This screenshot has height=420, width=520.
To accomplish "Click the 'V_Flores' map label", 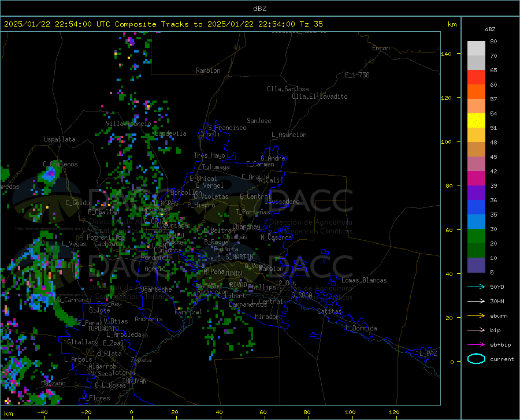I will coord(96,398).
